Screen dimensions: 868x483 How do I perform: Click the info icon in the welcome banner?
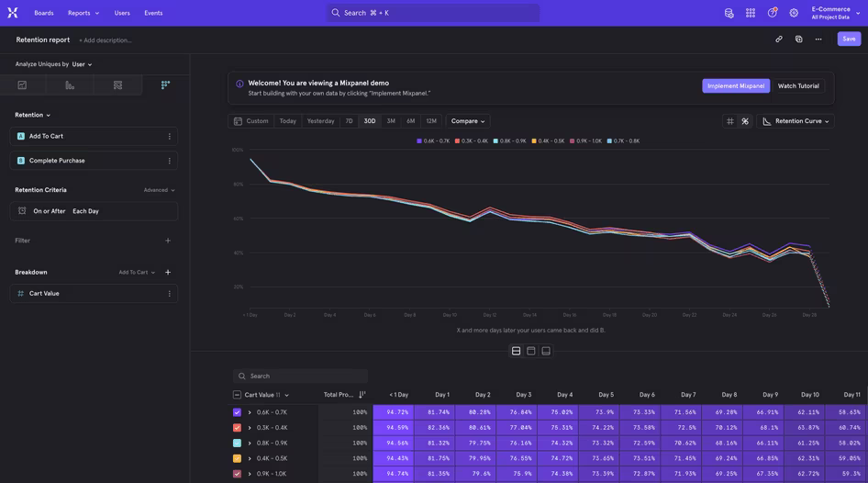pyautogui.click(x=239, y=84)
